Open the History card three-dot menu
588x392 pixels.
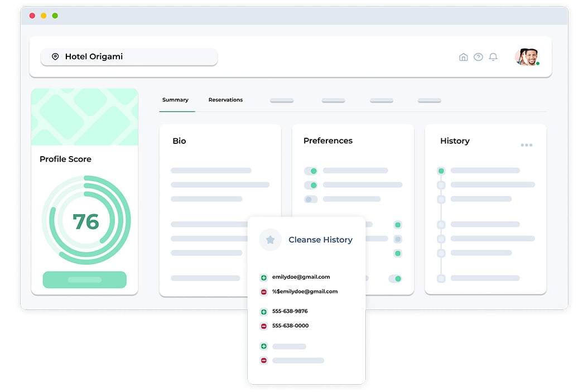coord(526,145)
